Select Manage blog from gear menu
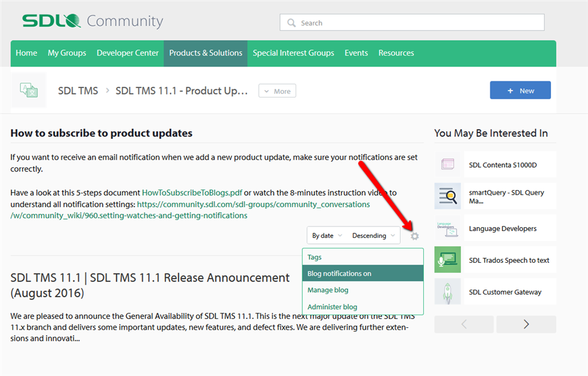This screenshot has height=376, width=588. [x=363, y=290]
